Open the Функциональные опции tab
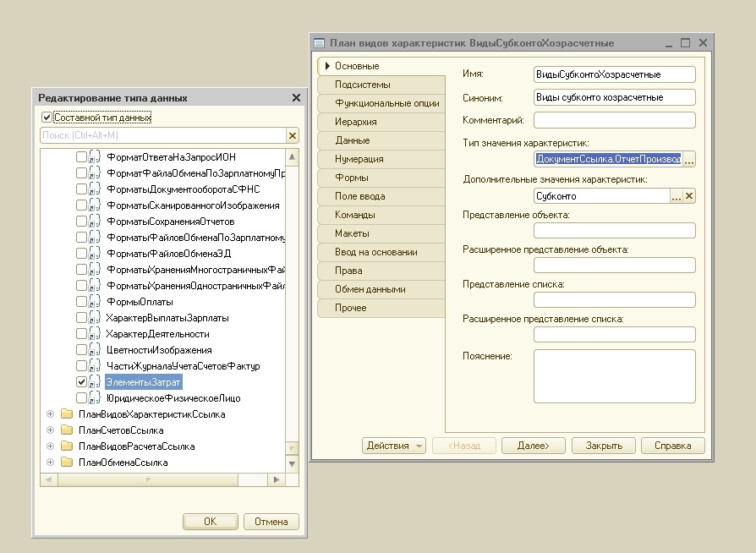The height and width of the screenshot is (553, 756). (x=381, y=103)
